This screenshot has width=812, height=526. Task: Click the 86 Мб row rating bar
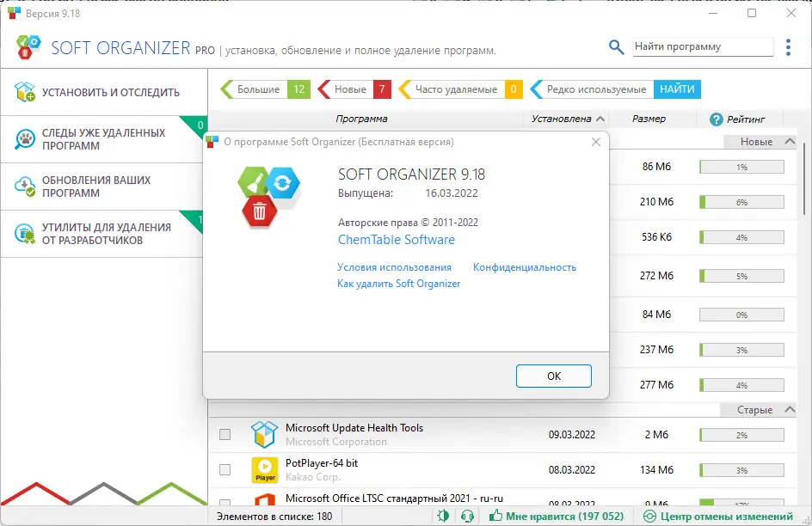click(x=741, y=167)
